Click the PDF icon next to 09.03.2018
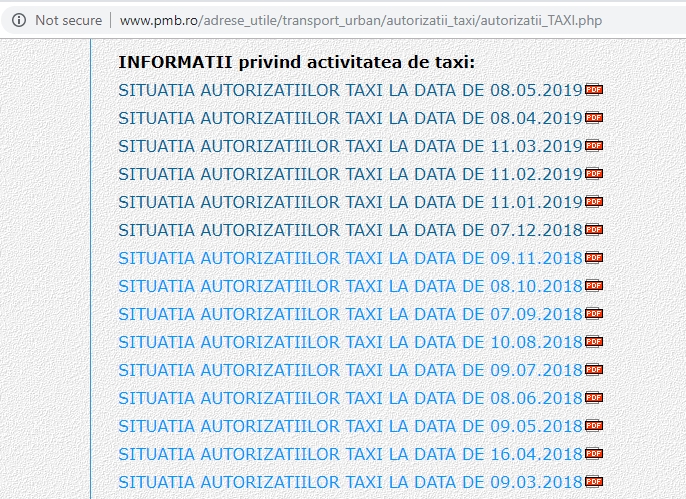This screenshot has height=499, width=686. pos(594,482)
